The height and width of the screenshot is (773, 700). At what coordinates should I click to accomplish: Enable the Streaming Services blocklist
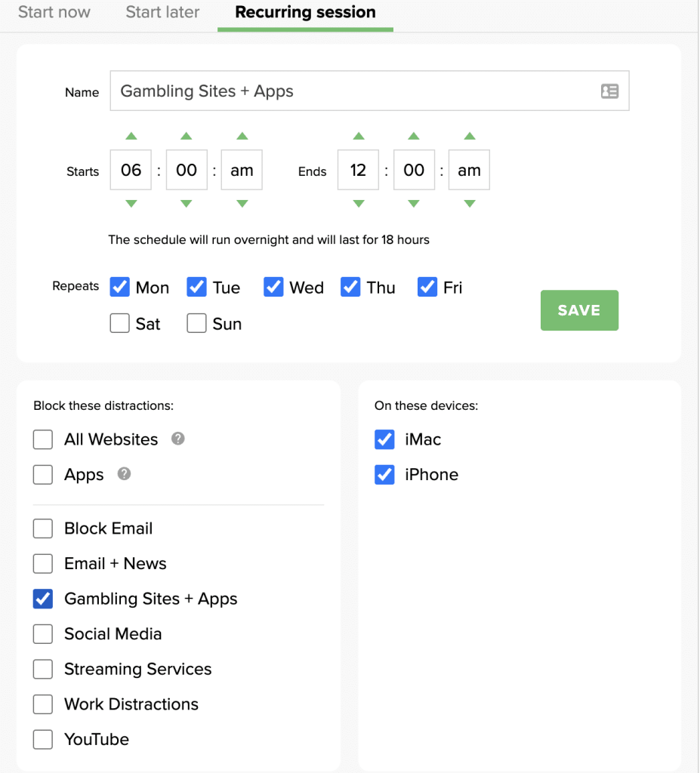43,669
